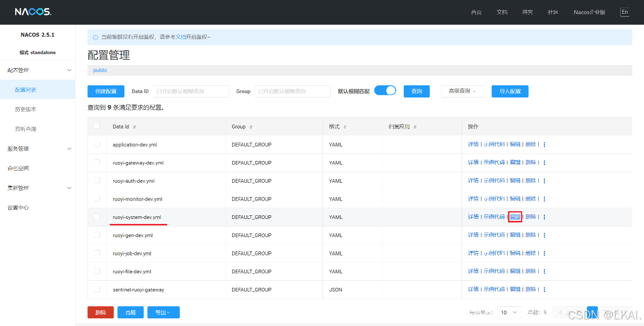Sort table by Group column

point(251,127)
